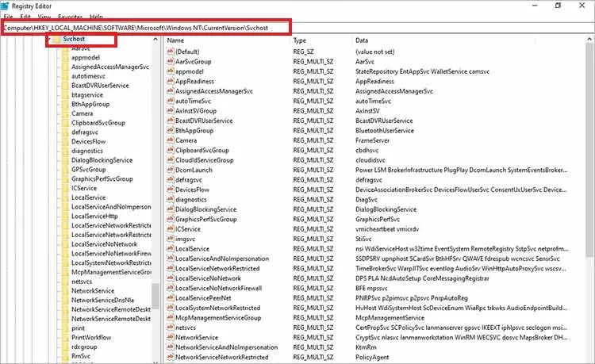Click the AarSvcGroup value icon
The image size is (595, 364).
[170, 61]
